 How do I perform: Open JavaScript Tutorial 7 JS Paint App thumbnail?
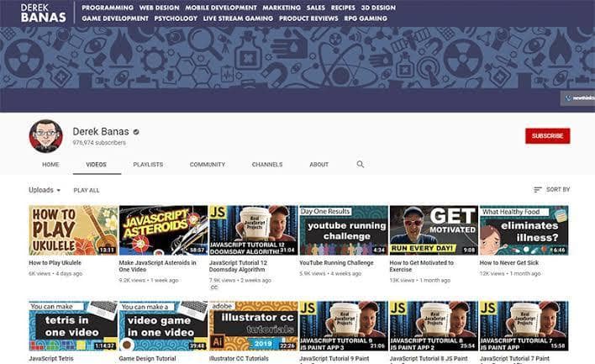524,326
